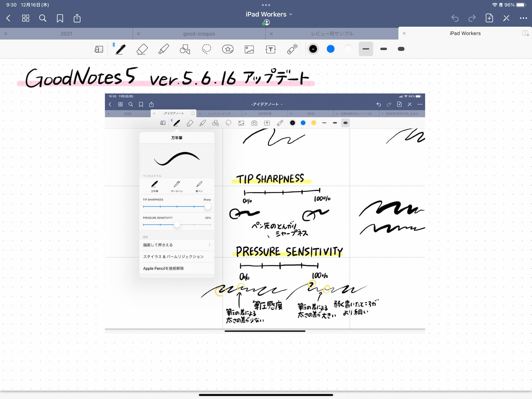This screenshot has width=532, height=399.
Task: Open split view from tab icon
Action: tap(525, 33)
